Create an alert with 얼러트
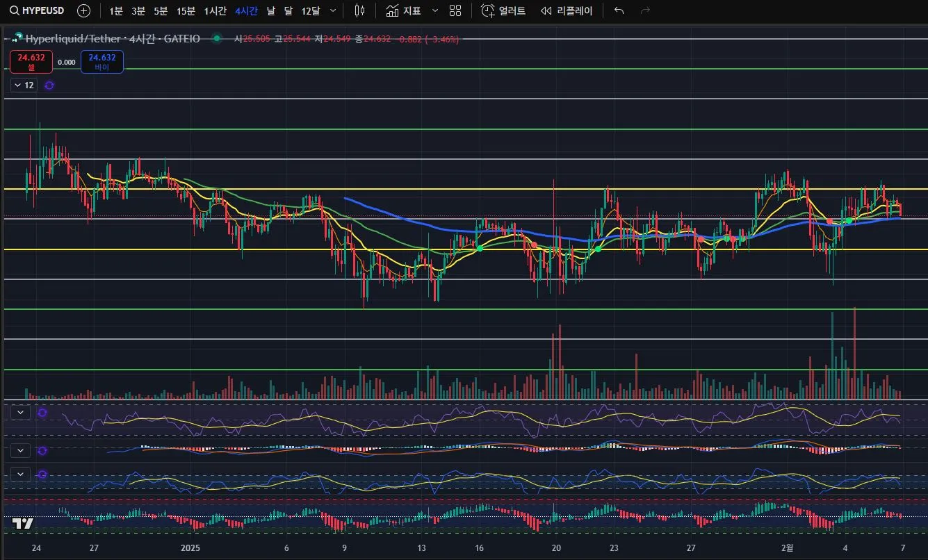Screen dimensions: 928x560 click(503, 10)
